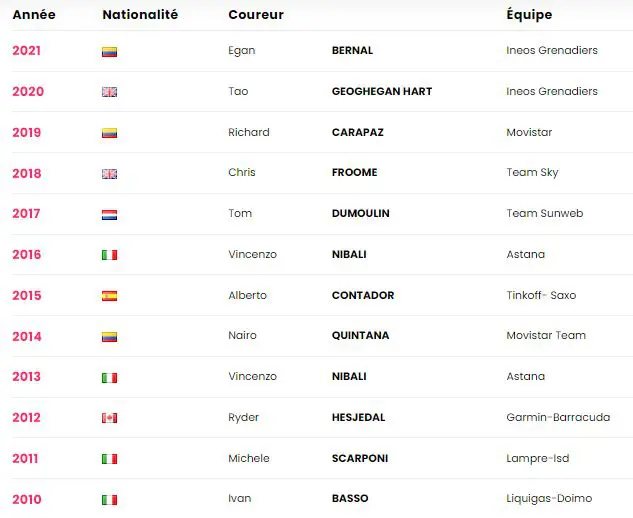Click the Coureur column header
This screenshot has width=633, height=518.
click(256, 15)
